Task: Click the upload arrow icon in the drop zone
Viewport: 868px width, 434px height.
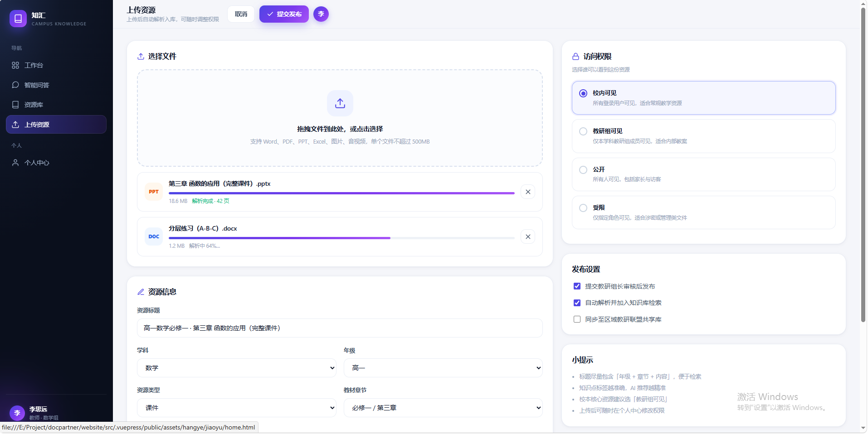Action: click(x=340, y=103)
